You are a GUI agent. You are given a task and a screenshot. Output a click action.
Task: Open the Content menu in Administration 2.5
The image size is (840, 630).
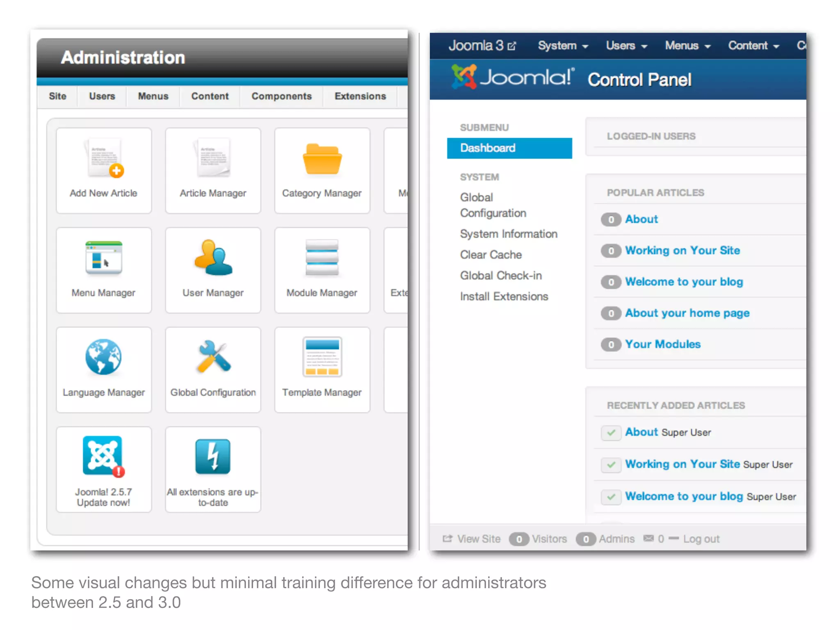pos(210,96)
